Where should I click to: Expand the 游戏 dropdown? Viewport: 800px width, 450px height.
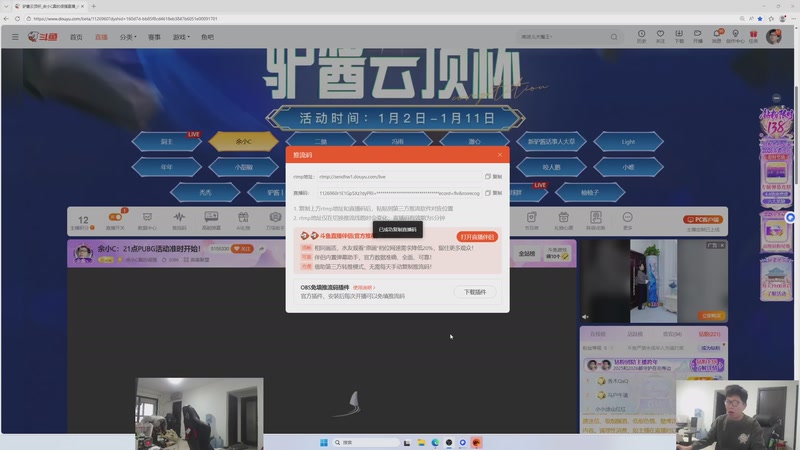[x=181, y=37]
